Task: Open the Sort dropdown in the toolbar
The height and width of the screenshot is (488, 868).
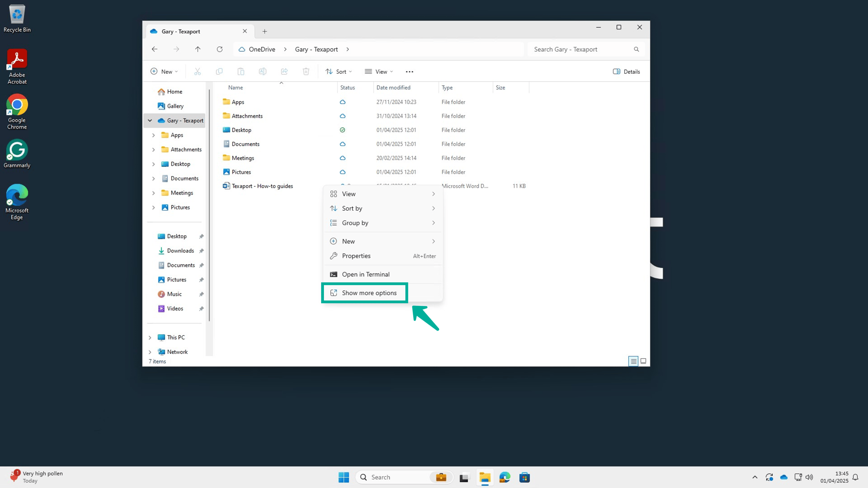Action: pos(339,71)
